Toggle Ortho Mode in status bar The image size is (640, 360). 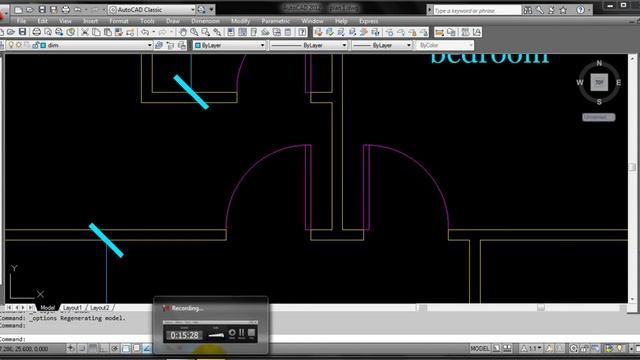tap(104, 349)
